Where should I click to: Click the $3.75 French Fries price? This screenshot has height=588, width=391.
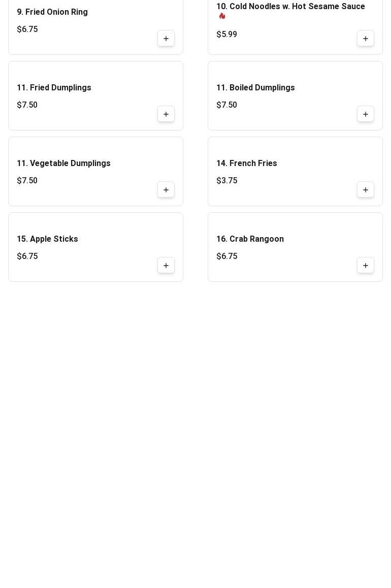tap(226, 181)
